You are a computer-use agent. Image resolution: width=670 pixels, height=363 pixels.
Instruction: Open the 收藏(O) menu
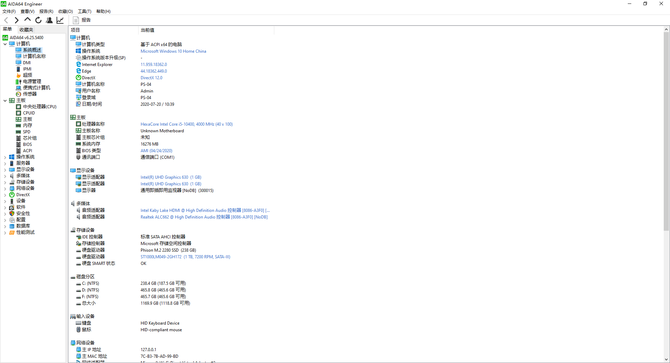(65, 12)
